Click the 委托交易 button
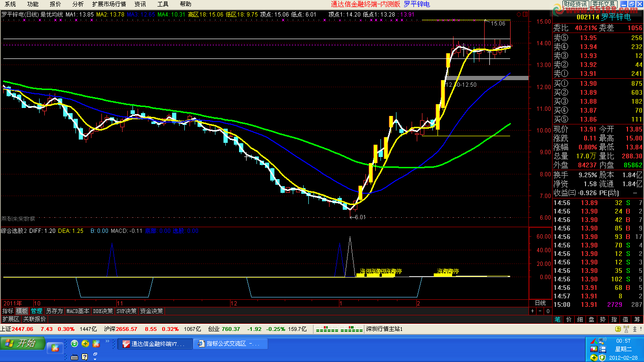 pyautogui.click(x=604, y=4)
